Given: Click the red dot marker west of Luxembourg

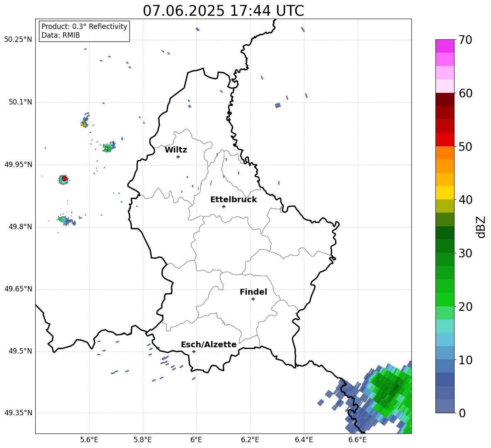Looking at the screenshot, I should coord(64,179).
